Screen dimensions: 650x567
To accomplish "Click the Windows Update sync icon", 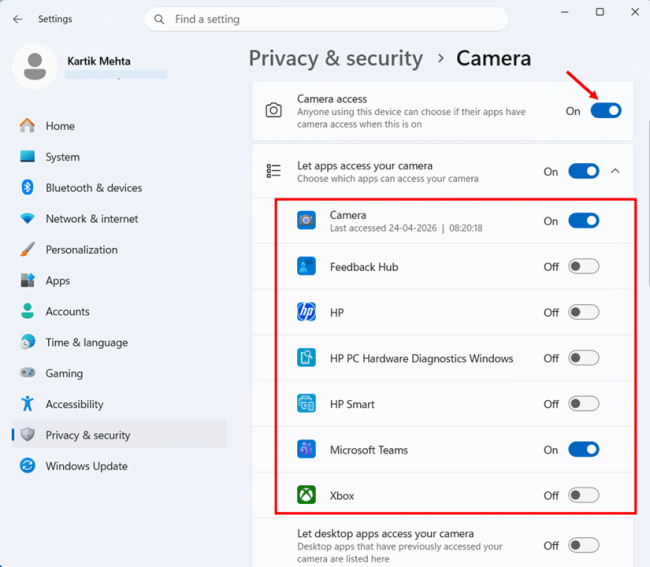I will [x=27, y=465].
